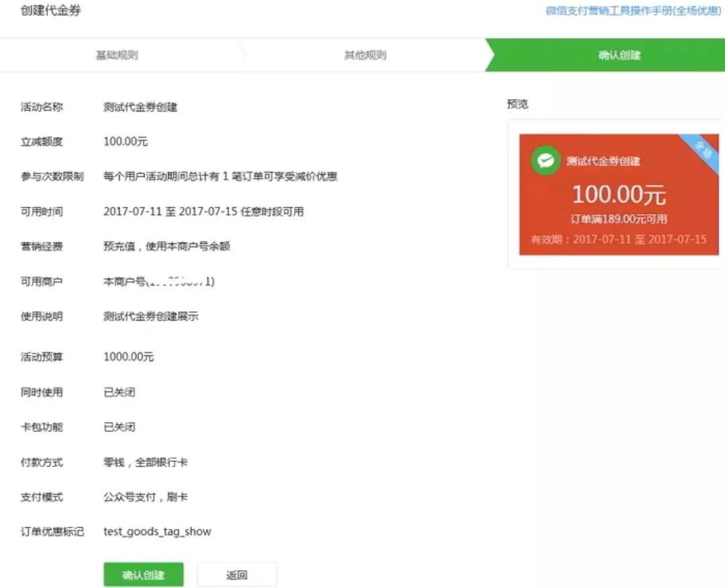Click the 立减额度 label

coord(42,142)
